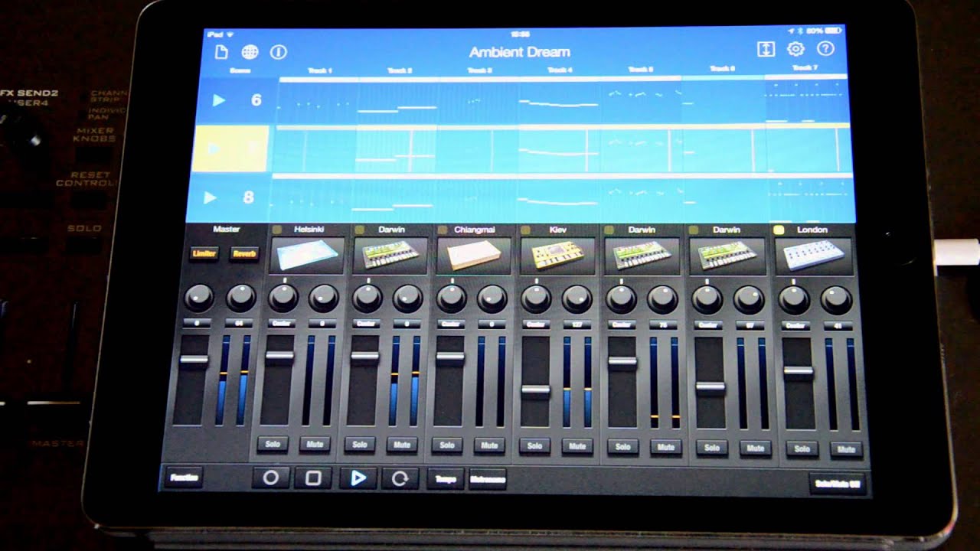The height and width of the screenshot is (551, 980).
Task: Toggle the Loop circular arrow button
Action: pyautogui.click(x=400, y=478)
